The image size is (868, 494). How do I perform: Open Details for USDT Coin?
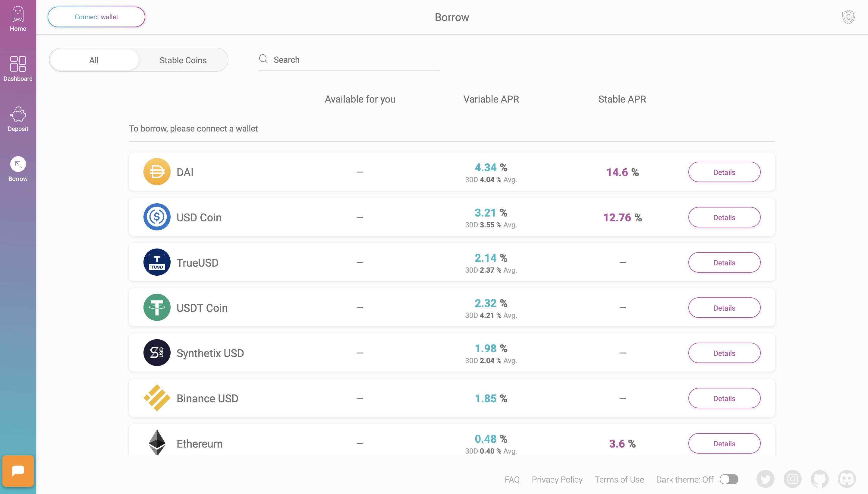point(724,308)
